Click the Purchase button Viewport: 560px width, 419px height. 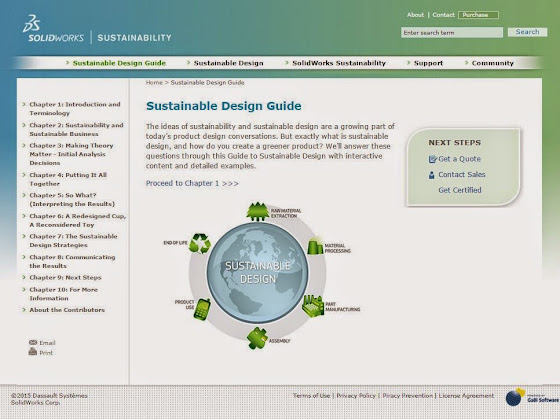pos(478,15)
